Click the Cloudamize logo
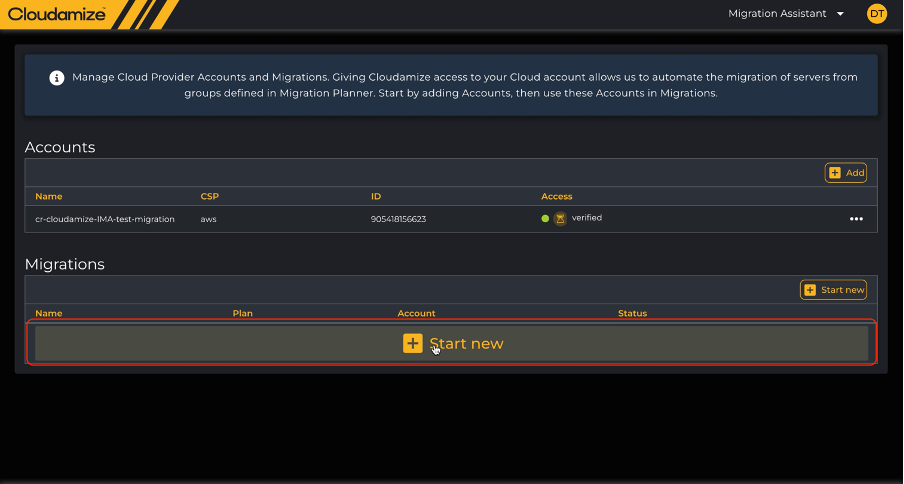The width and height of the screenshot is (904, 484). click(x=57, y=14)
